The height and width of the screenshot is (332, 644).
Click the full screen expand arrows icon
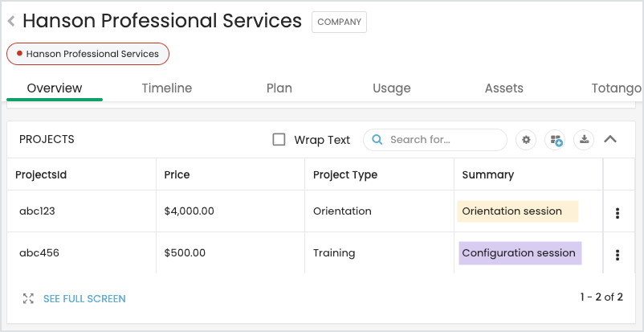pos(28,299)
